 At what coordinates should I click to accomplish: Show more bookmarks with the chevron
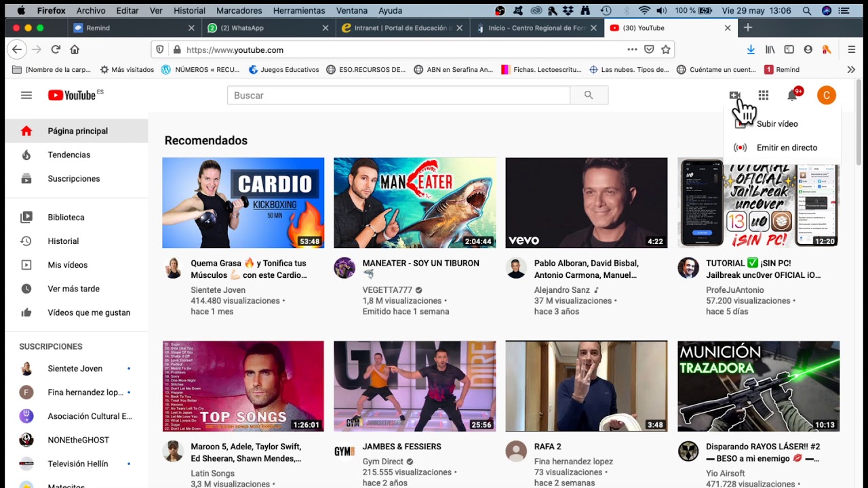[x=851, y=69]
